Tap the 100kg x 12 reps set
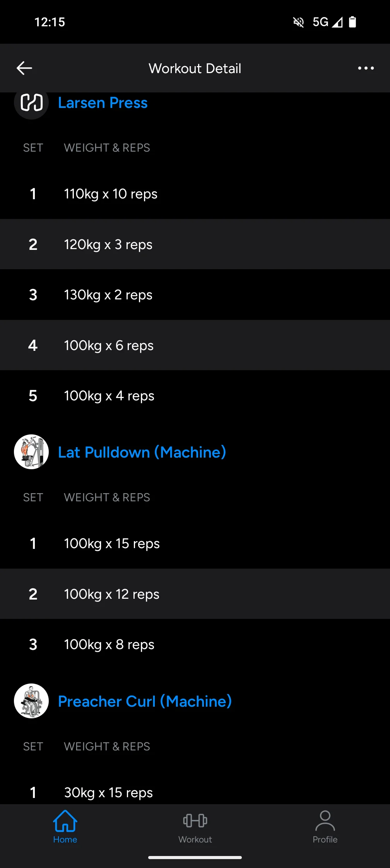The image size is (390, 868). [x=112, y=594]
